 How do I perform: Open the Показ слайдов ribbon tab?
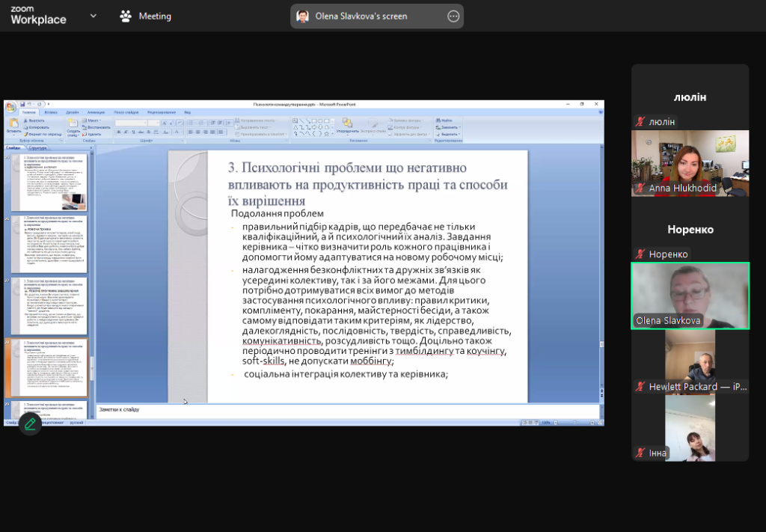click(124, 112)
